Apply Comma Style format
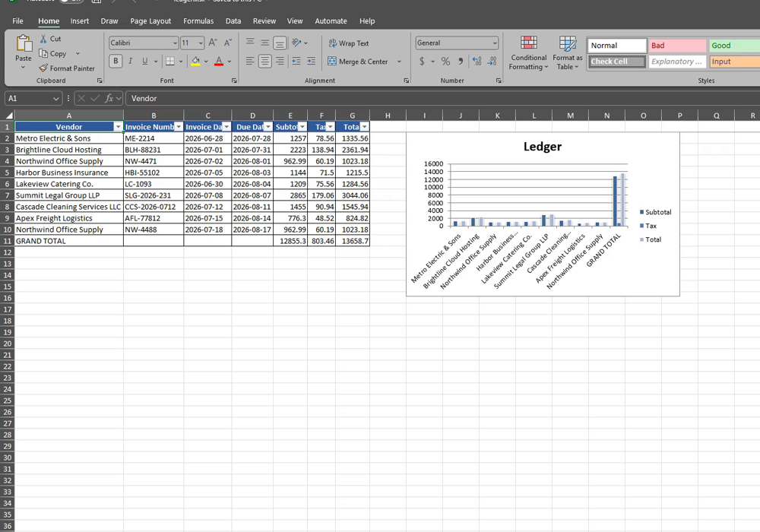This screenshot has width=760, height=532. click(461, 61)
